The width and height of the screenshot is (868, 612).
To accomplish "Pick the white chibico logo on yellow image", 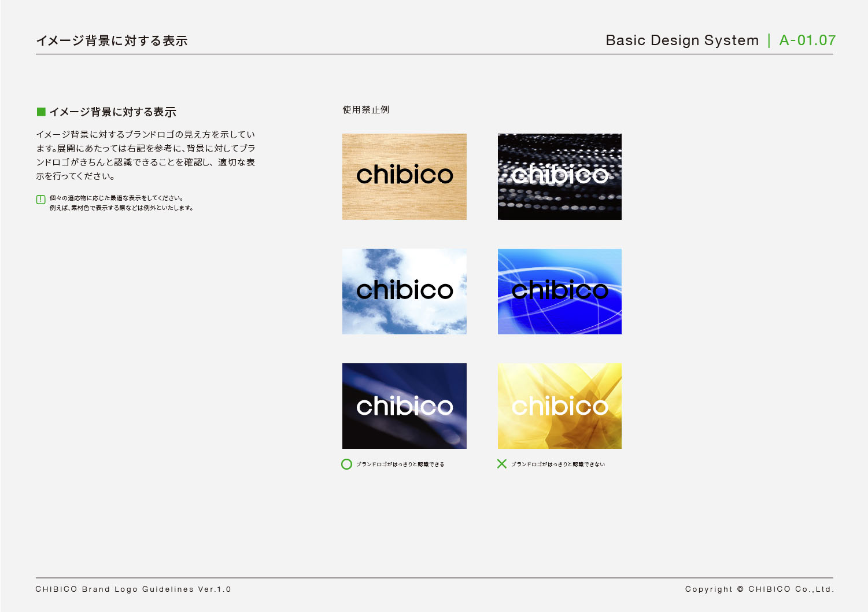I will point(560,406).
